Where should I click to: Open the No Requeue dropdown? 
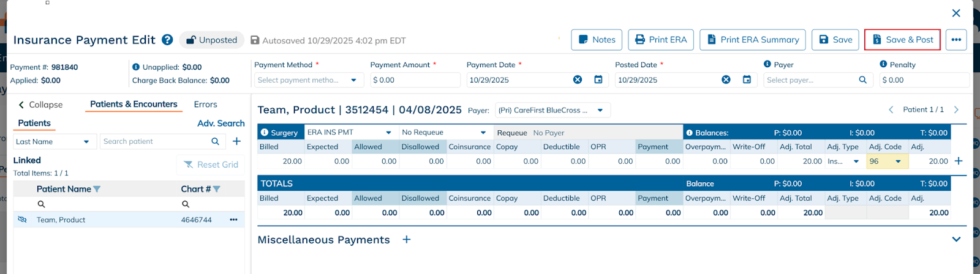483,132
